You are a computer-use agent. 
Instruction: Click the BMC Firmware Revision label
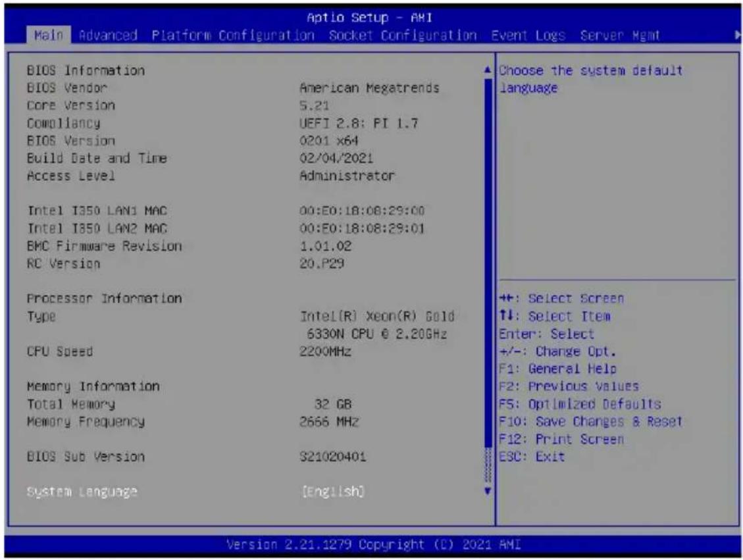click(x=104, y=246)
